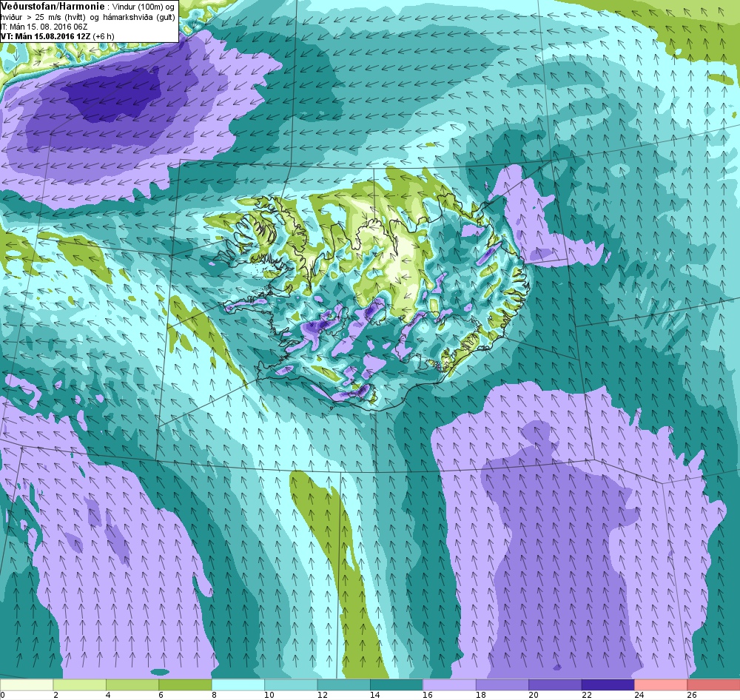The width and height of the screenshot is (740, 700).
Task: Click the light cyan 8–10 m/s legend swatch
Action: click(x=238, y=685)
